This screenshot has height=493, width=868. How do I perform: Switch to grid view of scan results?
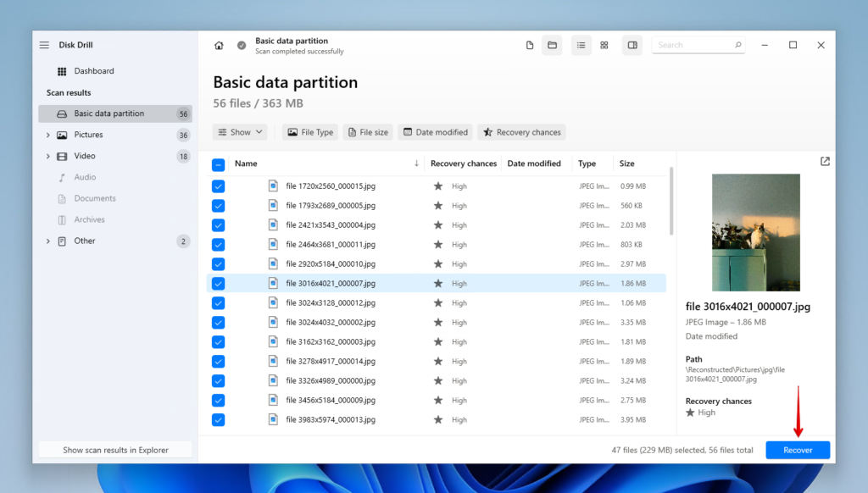point(604,45)
